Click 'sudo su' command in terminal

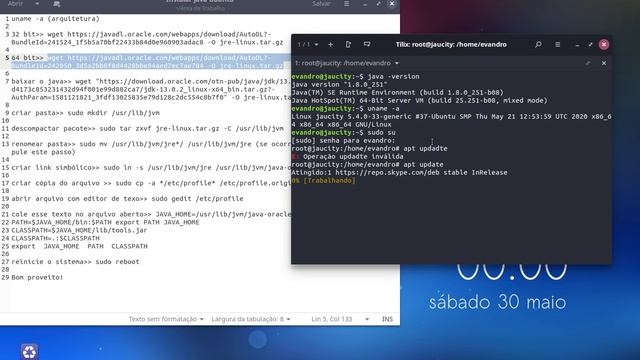click(381, 133)
